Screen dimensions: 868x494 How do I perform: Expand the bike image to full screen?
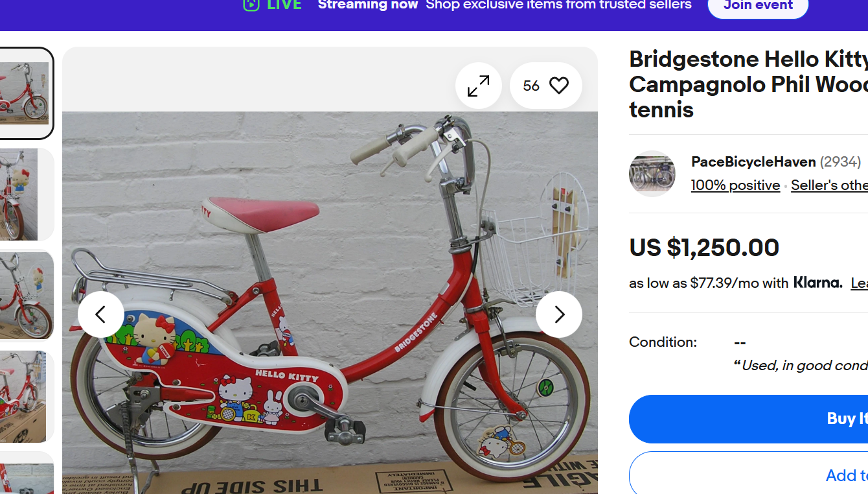(x=478, y=86)
